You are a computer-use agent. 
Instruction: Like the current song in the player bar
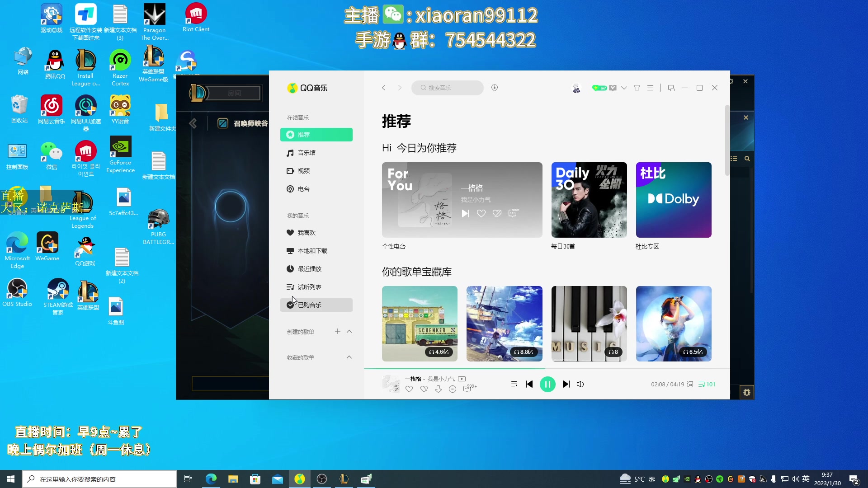coord(409,389)
